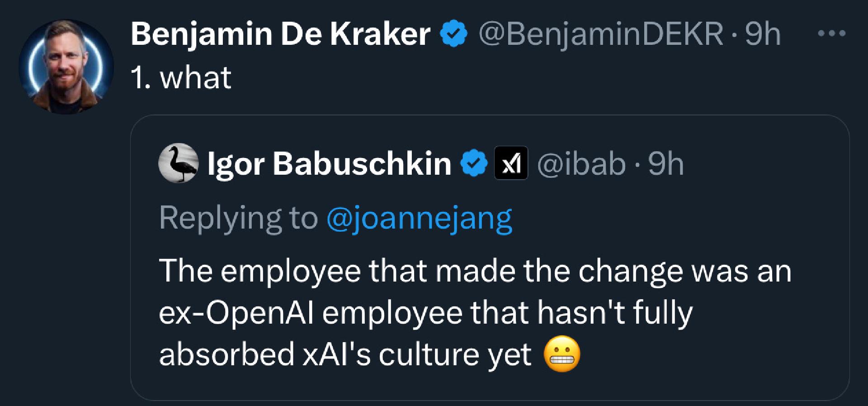The width and height of the screenshot is (868, 406).
Task: Click the 9h timestamp after @BenjaminDEKR
Action: click(x=763, y=34)
